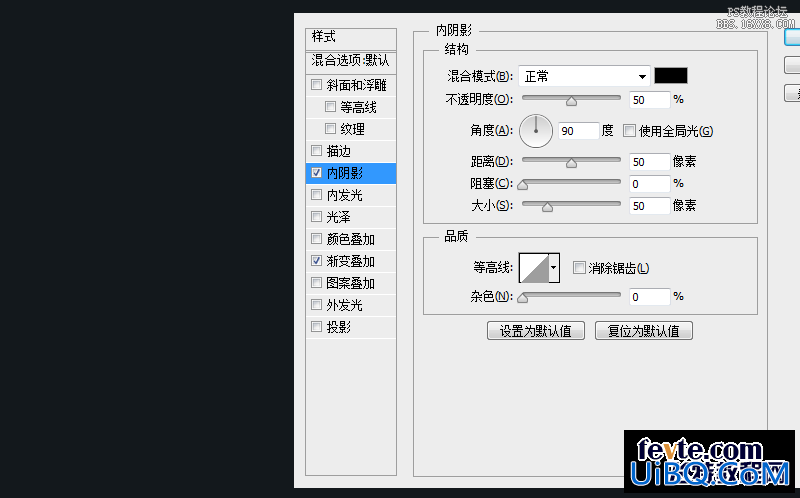Select the 内发光 style label
800x498 pixels.
(344, 195)
